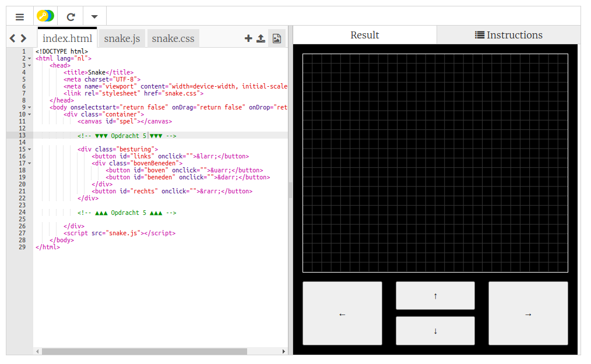Click the snake game canvas grid
This screenshot has width=591, height=364.
click(435, 163)
